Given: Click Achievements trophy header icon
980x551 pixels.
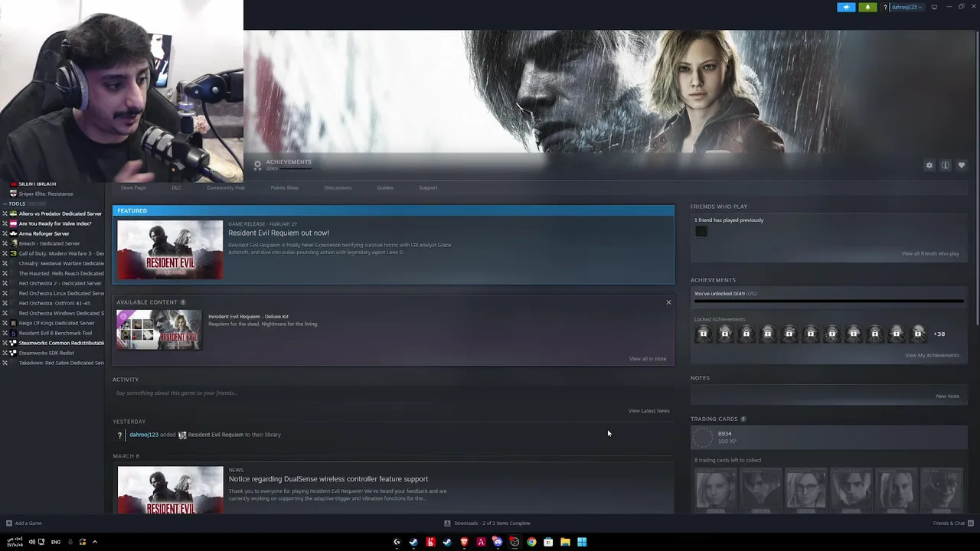Looking at the screenshot, I should (x=257, y=165).
